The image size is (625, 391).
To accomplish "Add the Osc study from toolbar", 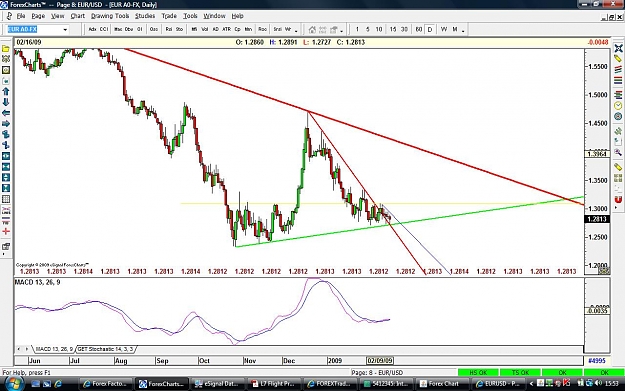I will 153,29.
